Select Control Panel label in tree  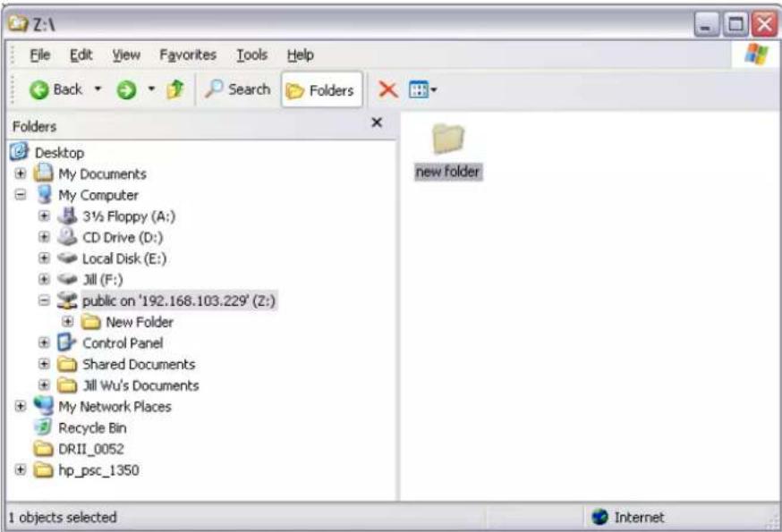coord(123,343)
